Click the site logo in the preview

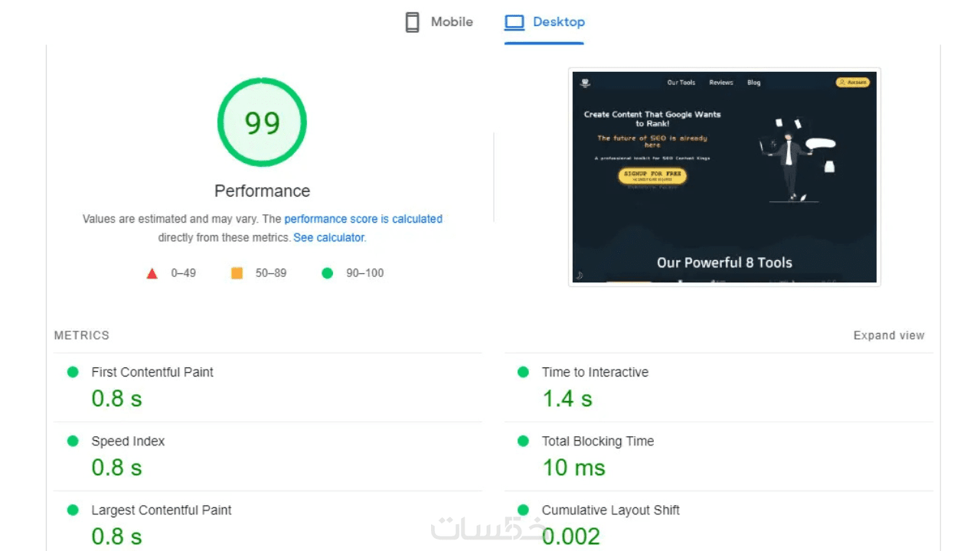click(x=586, y=83)
